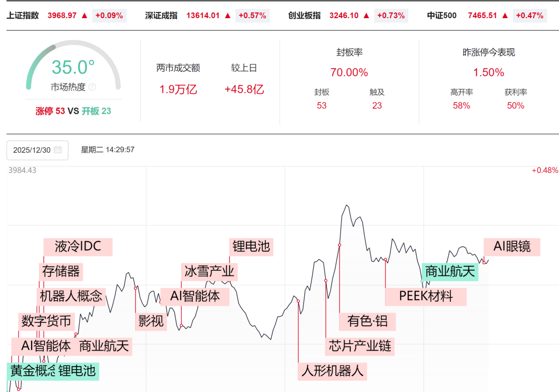This screenshot has width=559, height=392.
Task: Click the 锂电池 label above the chart
Action: pyautogui.click(x=252, y=247)
